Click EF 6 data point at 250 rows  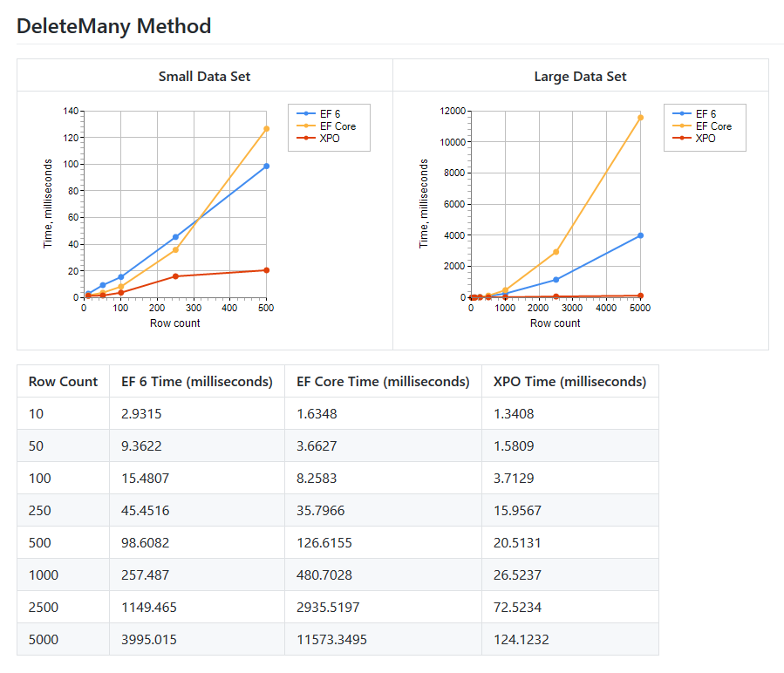coord(175,237)
